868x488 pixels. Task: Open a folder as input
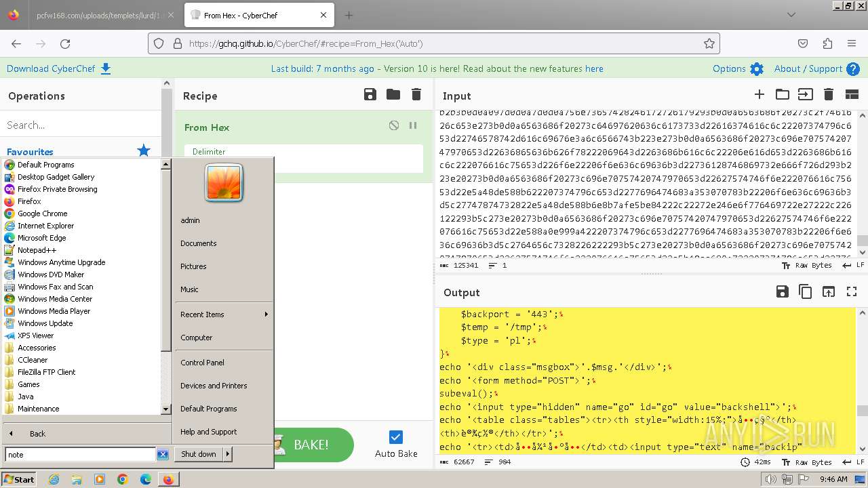[783, 95]
